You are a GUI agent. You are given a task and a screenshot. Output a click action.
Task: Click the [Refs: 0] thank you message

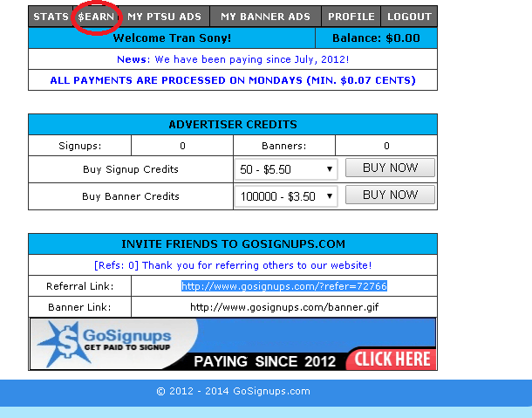(x=233, y=265)
